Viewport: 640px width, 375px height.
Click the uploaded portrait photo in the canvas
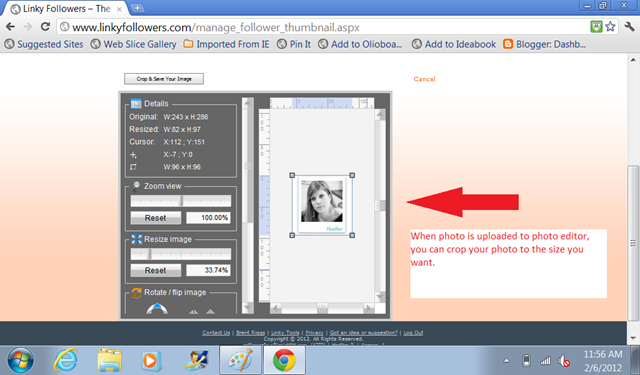point(322,202)
